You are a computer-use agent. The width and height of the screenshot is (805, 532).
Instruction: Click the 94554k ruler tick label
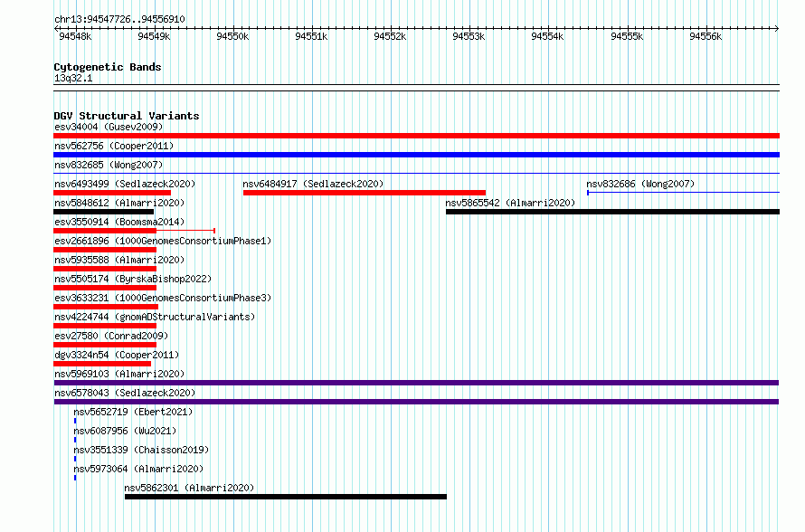[x=547, y=36]
